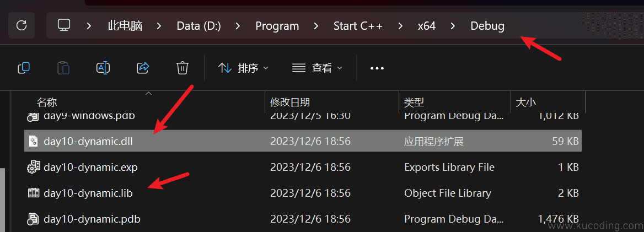Copy the selected file using toolbar icon
Viewport: 644px width, 232px height.
tap(24, 68)
